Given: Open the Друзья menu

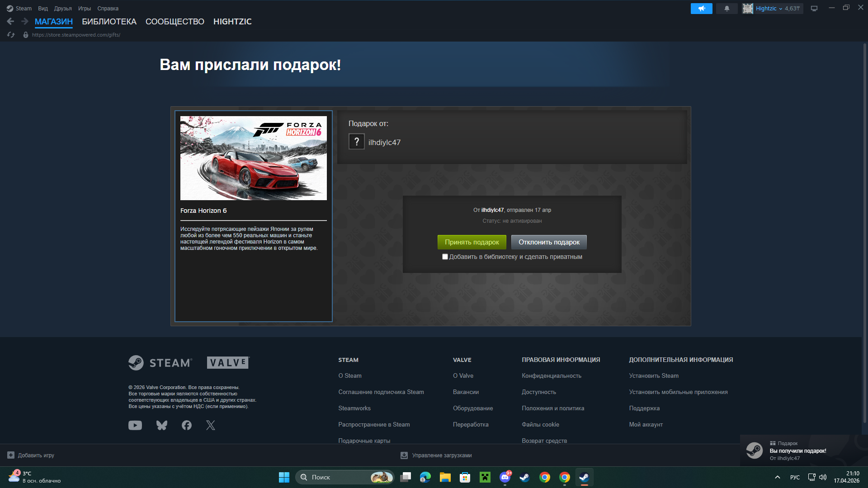Looking at the screenshot, I should (x=63, y=9).
